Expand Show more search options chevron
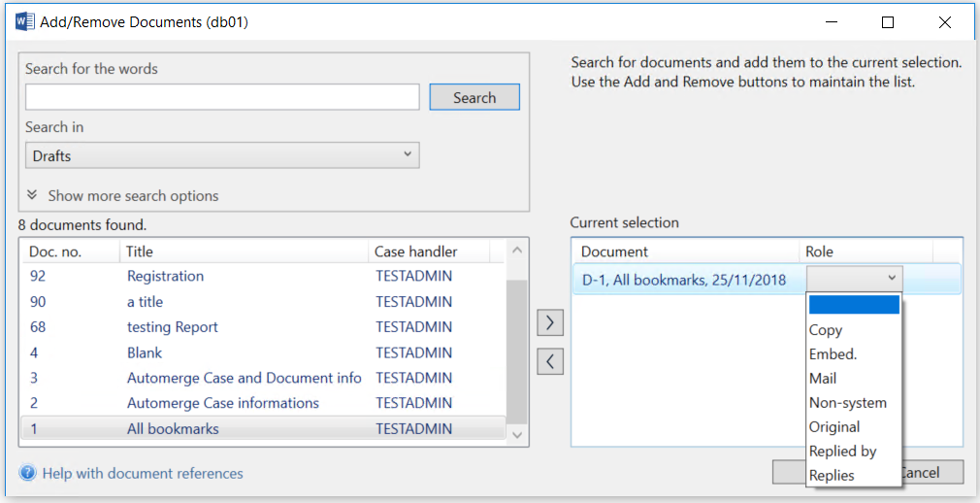Image resolution: width=980 pixels, height=503 pixels. click(32, 195)
